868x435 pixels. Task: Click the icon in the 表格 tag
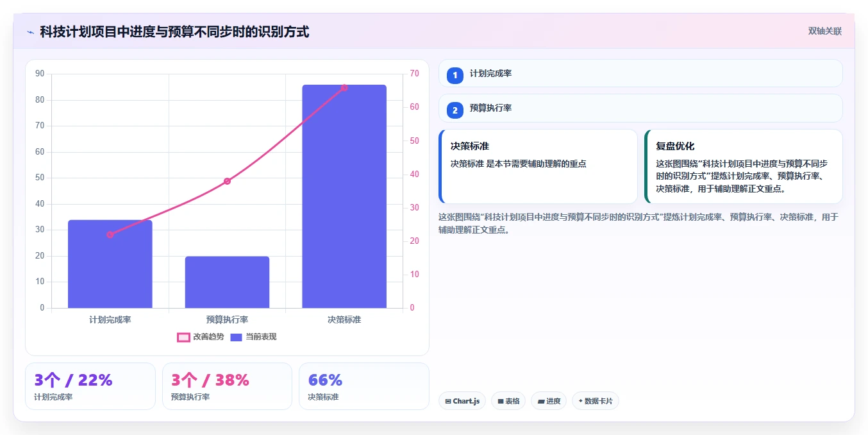point(500,402)
